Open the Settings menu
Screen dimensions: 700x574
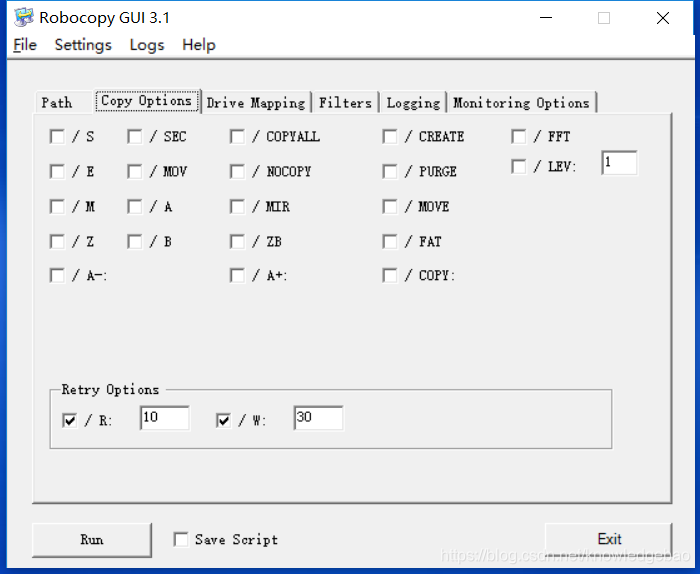[83, 45]
